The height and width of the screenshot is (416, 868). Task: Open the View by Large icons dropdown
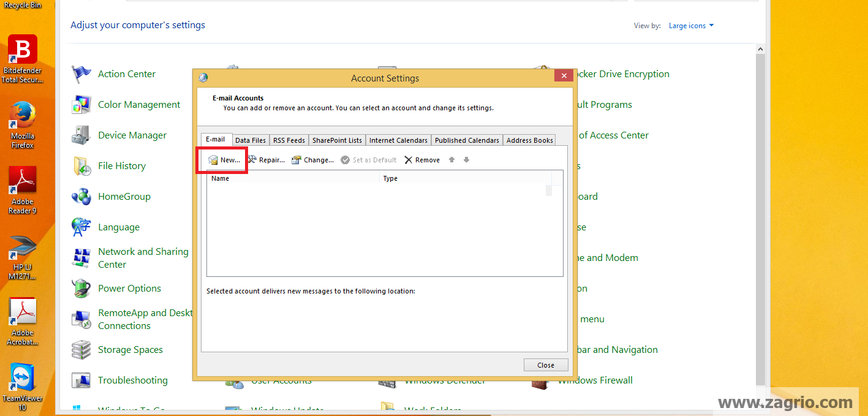click(691, 26)
